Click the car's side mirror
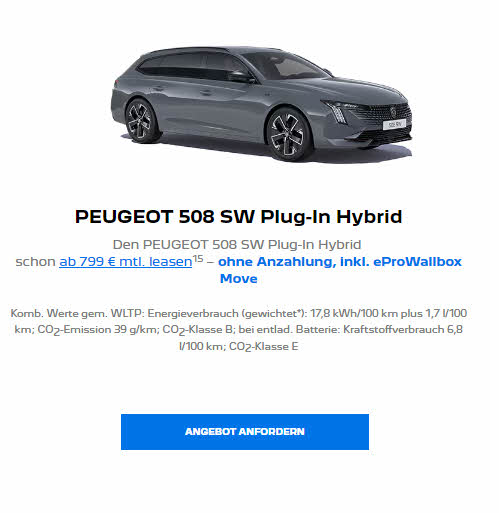 (x=241, y=77)
